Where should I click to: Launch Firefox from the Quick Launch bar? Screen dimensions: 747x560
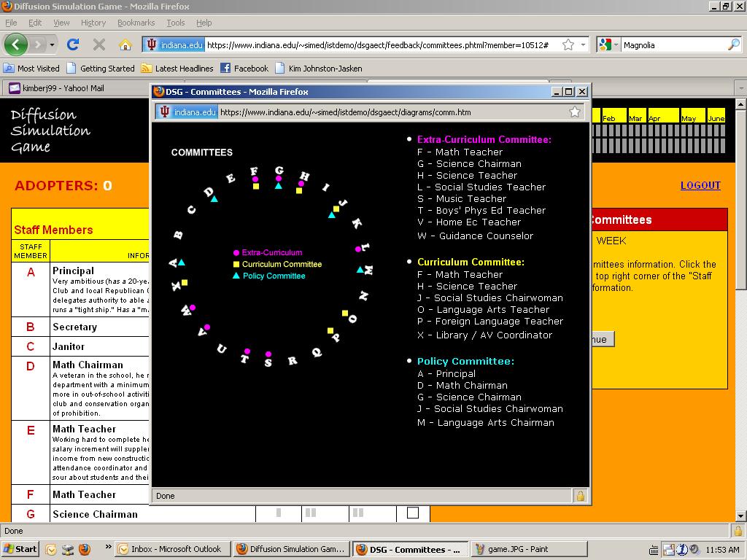(85, 549)
